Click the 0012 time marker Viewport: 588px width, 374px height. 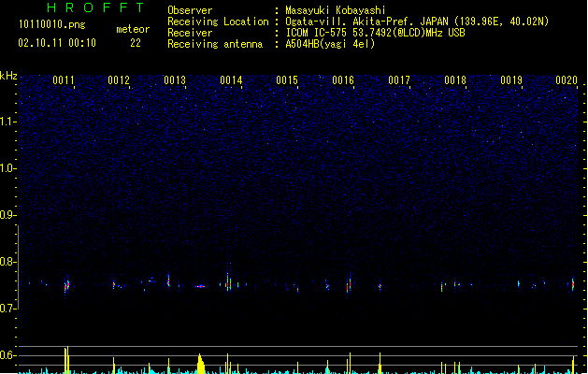pyautogui.click(x=119, y=80)
